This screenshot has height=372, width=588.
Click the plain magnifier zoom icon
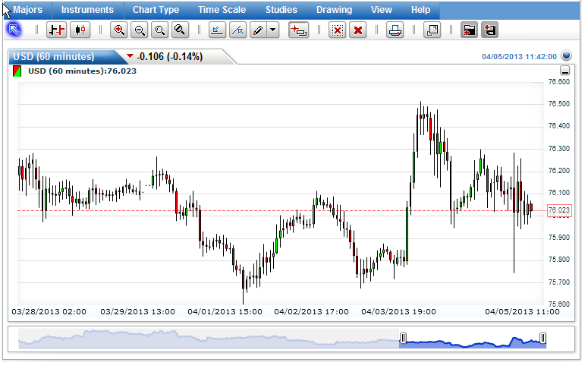(x=160, y=30)
